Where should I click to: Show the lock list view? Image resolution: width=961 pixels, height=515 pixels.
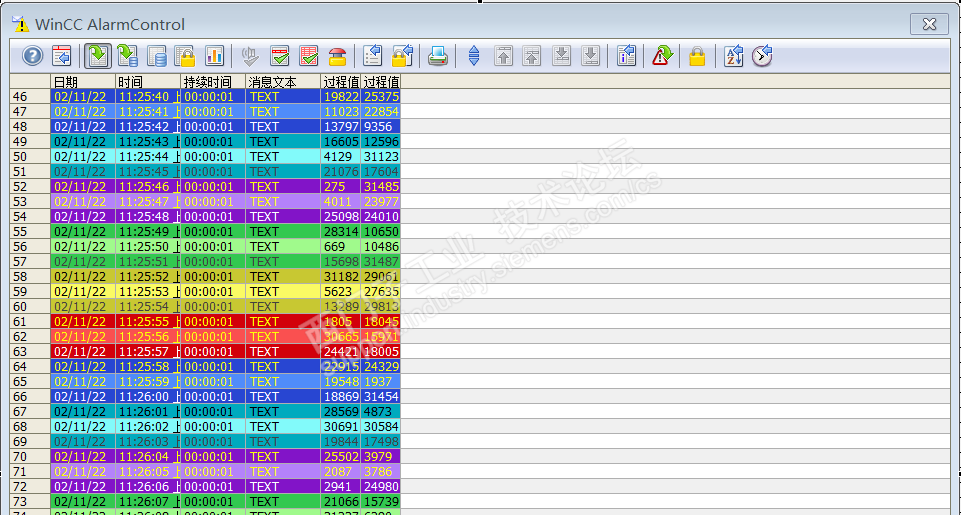click(185, 56)
